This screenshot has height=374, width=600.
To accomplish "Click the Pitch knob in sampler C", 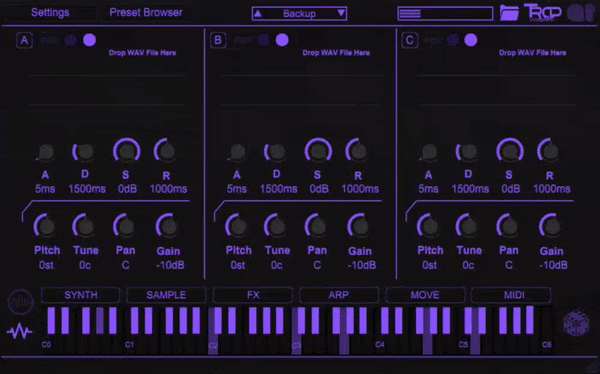I will 430,226.
